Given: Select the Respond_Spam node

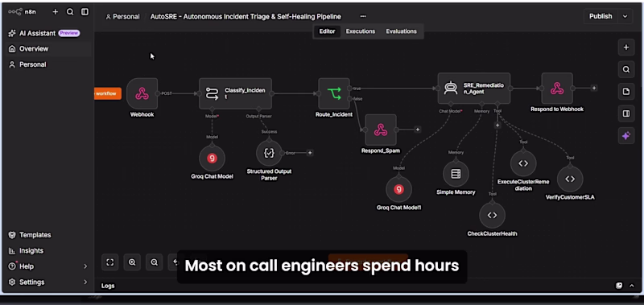Looking at the screenshot, I should tap(380, 130).
